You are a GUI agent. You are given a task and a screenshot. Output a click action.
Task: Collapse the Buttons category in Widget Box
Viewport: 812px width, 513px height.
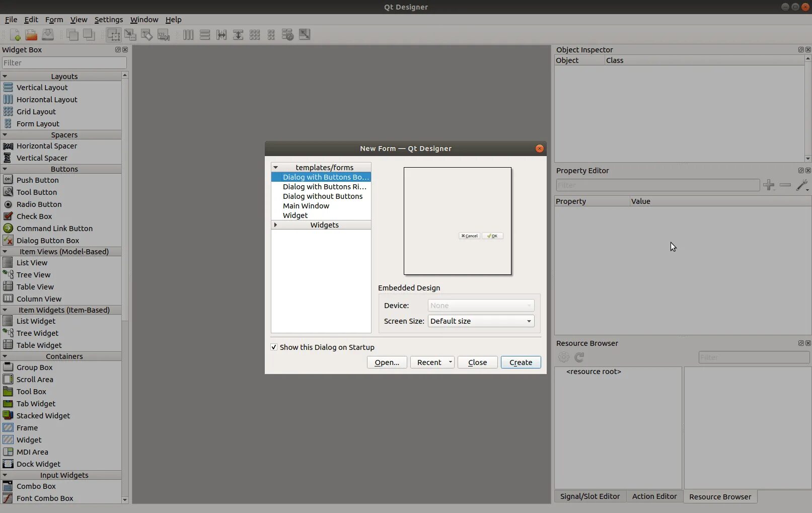click(x=5, y=169)
